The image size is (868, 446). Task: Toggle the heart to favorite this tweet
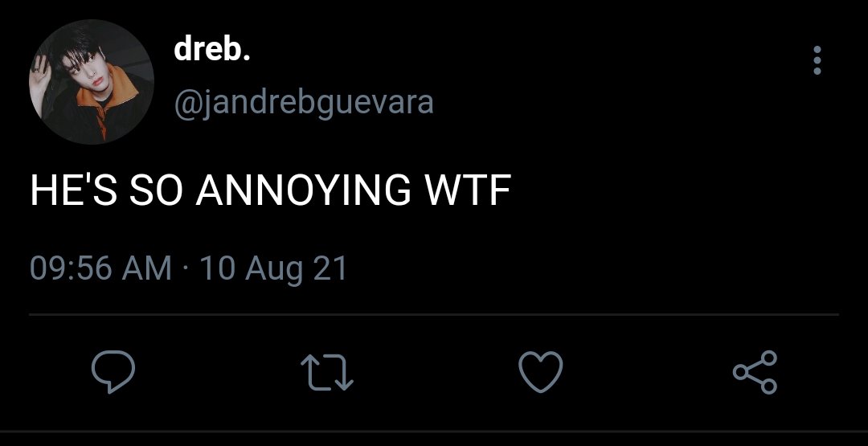(x=540, y=372)
